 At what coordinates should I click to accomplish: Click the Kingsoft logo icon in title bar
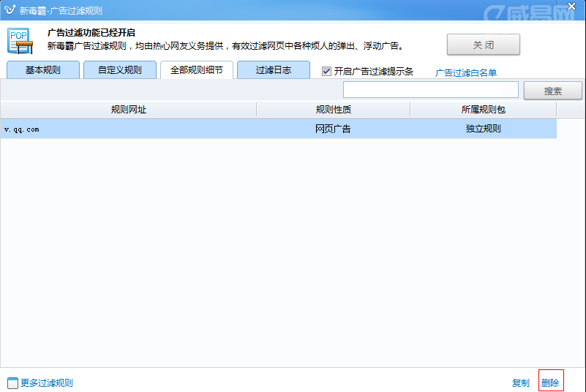tap(10, 10)
